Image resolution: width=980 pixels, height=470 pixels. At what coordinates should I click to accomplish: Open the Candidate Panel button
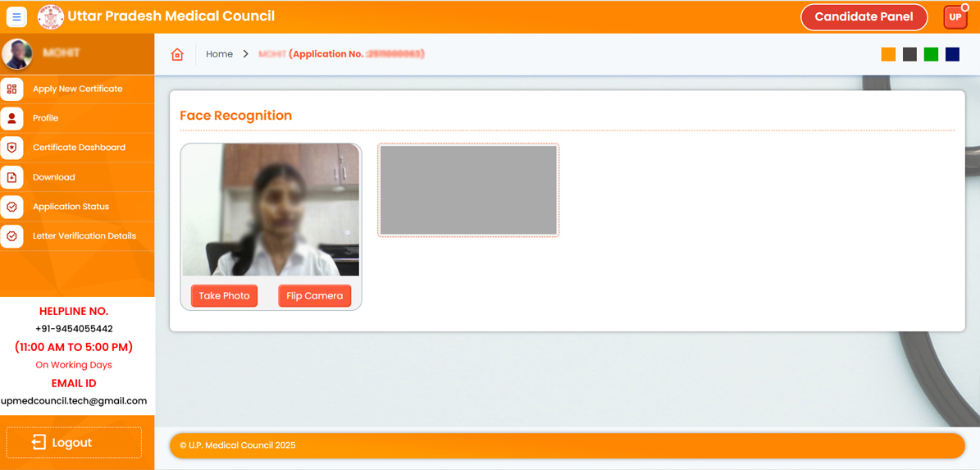coord(864,17)
